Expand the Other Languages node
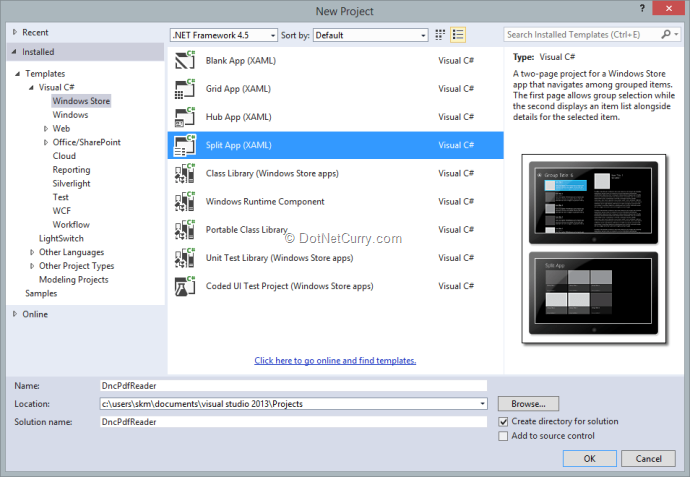 point(32,252)
